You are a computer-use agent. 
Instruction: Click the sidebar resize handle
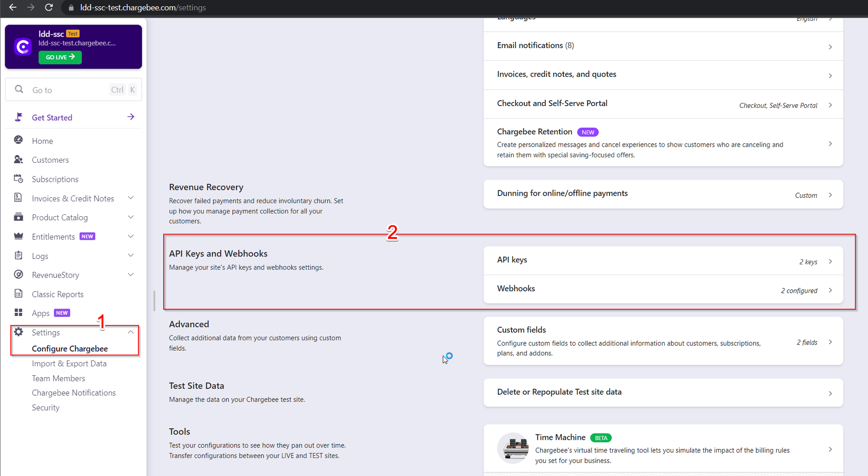pyautogui.click(x=154, y=301)
